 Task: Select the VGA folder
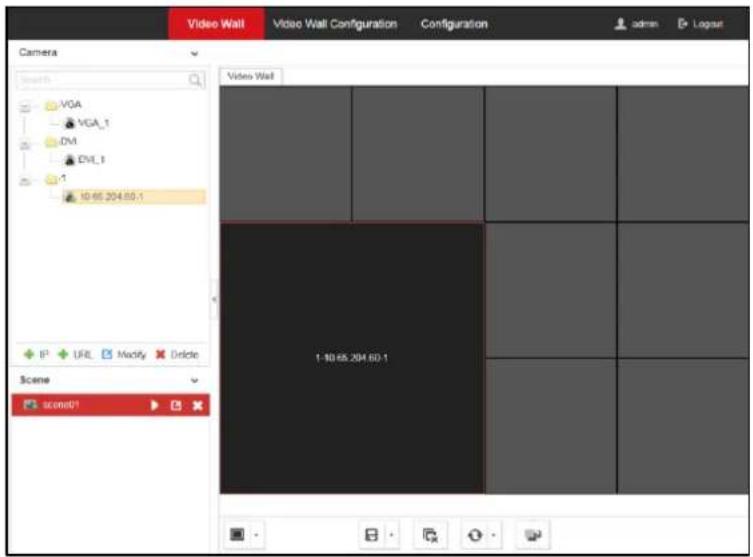click(x=64, y=105)
